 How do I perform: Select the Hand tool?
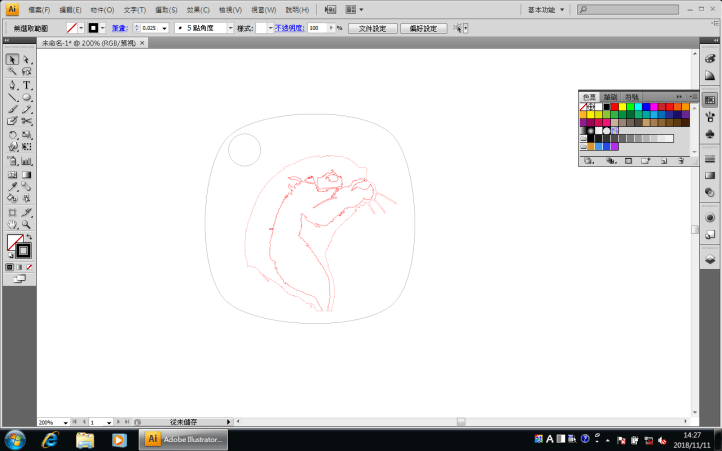click(x=13, y=224)
